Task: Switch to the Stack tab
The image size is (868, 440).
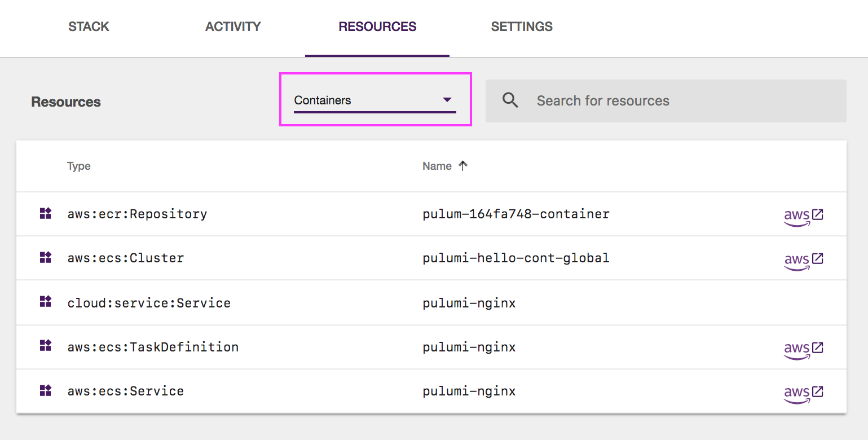Action: click(89, 27)
